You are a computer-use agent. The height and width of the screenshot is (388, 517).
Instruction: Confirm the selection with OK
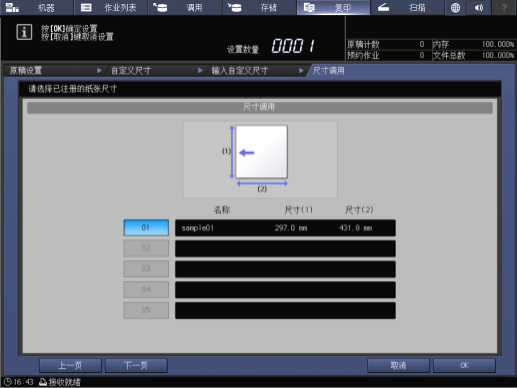point(464,366)
